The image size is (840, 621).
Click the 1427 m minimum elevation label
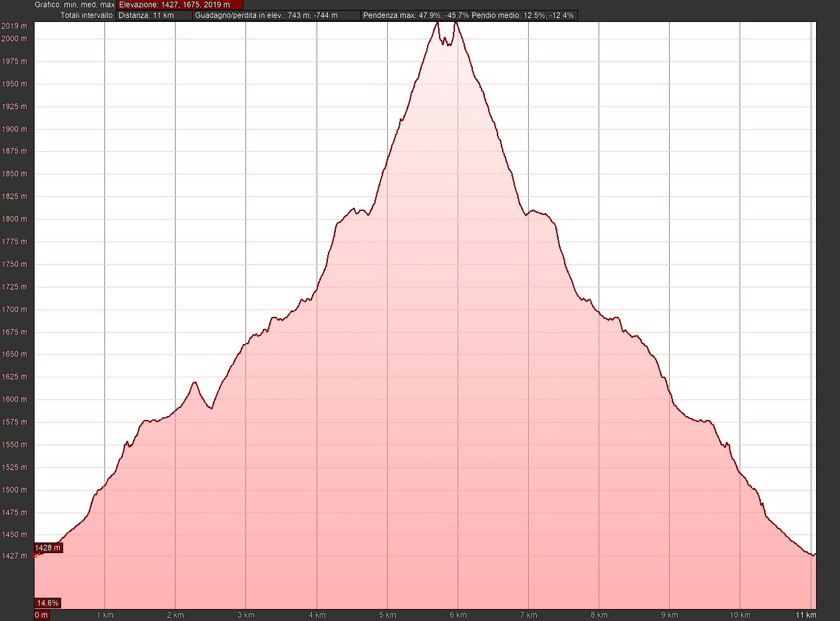coord(14,556)
